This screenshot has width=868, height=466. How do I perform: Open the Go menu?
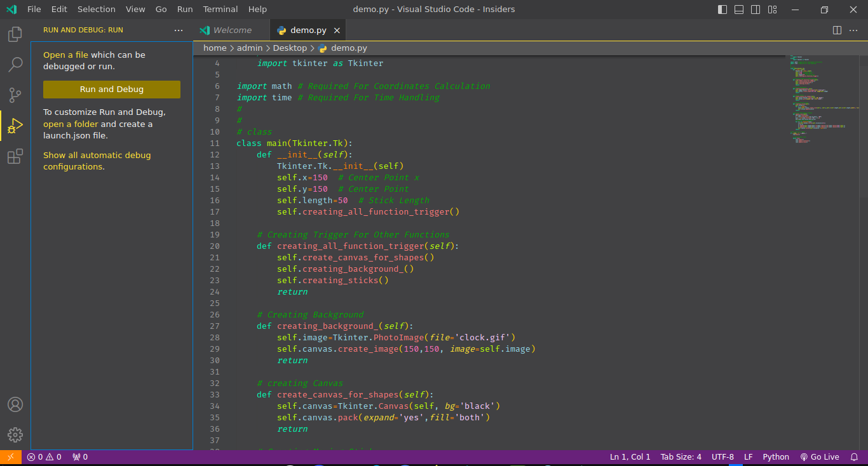[161, 10]
